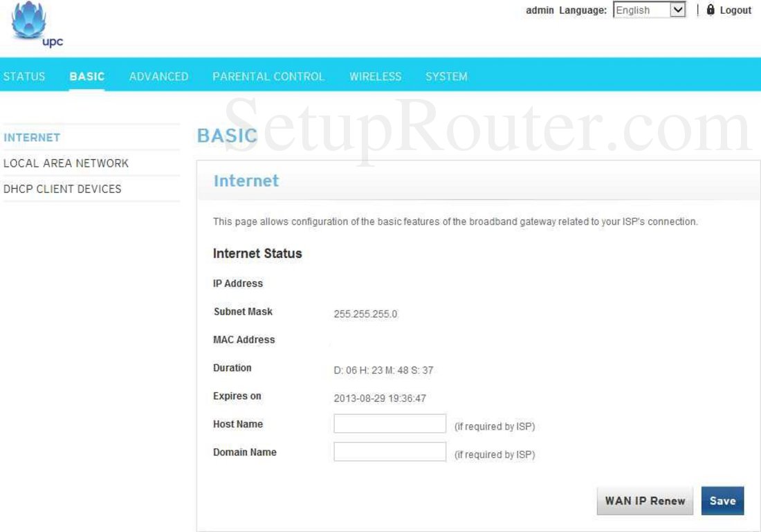761x532 pixels.
Task: Select the BASIC tab
Action: coord(87,77)
